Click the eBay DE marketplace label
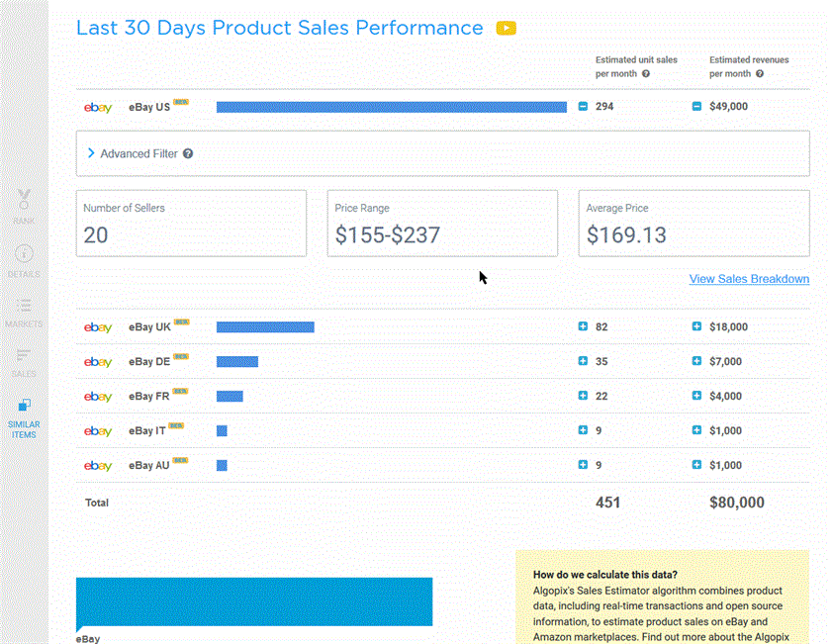832x644 pixels. click(x=149, y=362)
